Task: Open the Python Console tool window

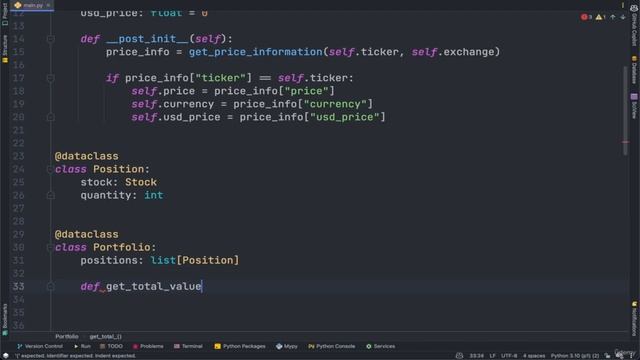Action: point(331,346)
